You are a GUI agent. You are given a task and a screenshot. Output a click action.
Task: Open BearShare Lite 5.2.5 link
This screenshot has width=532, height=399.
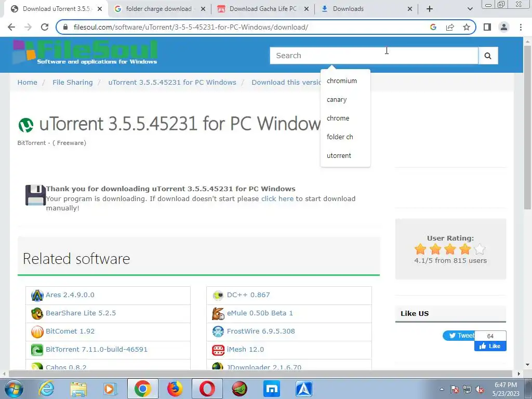pyautogui.click(x=81, y=313)
